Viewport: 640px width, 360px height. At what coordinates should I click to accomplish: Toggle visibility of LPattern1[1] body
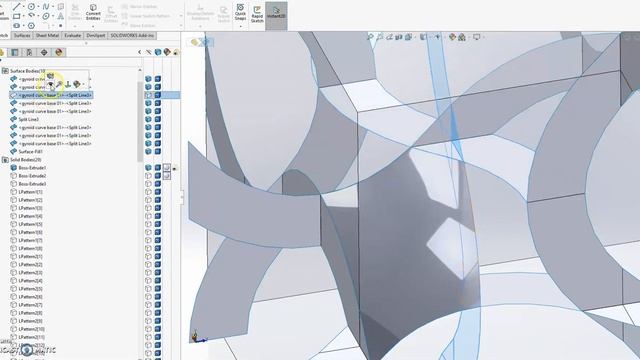tap(149, 192)
